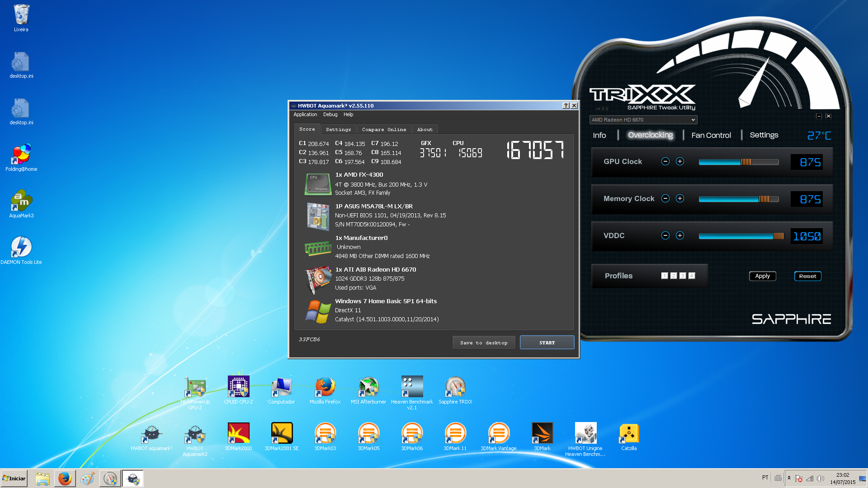This screenshot has height=488, width=868.
Task: Open the Folding@home desktop shortcut
Action: click(x=21, y=157)
